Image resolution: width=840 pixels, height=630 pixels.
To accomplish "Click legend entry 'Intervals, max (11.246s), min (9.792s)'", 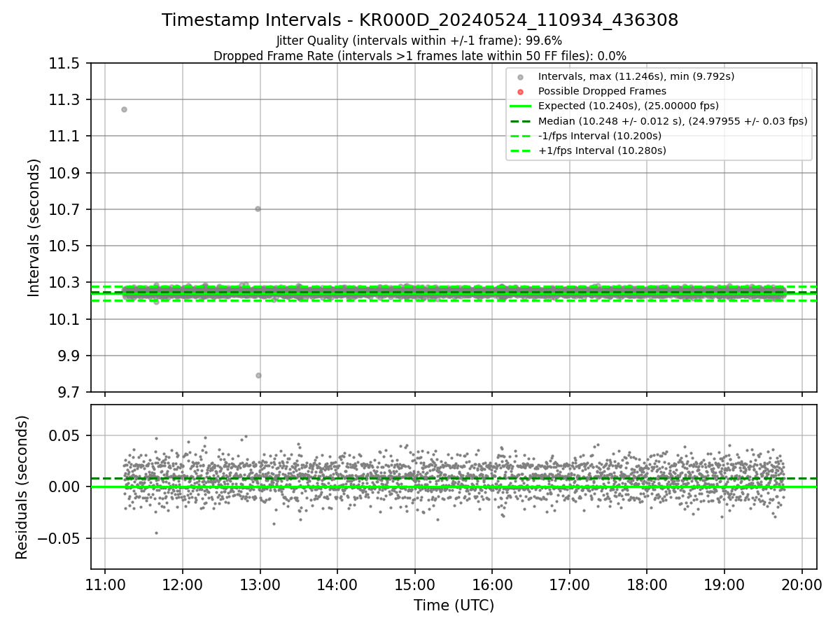I will point(636,76).
